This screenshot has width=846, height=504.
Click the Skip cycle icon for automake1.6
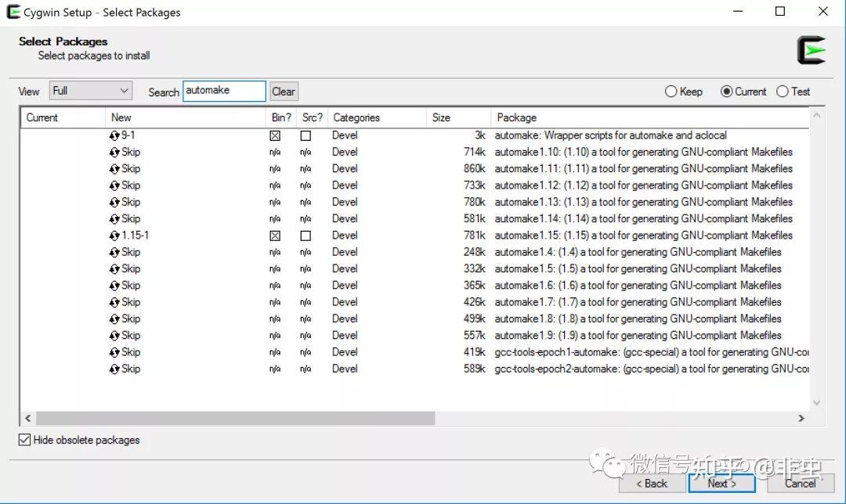click(114, 286)
